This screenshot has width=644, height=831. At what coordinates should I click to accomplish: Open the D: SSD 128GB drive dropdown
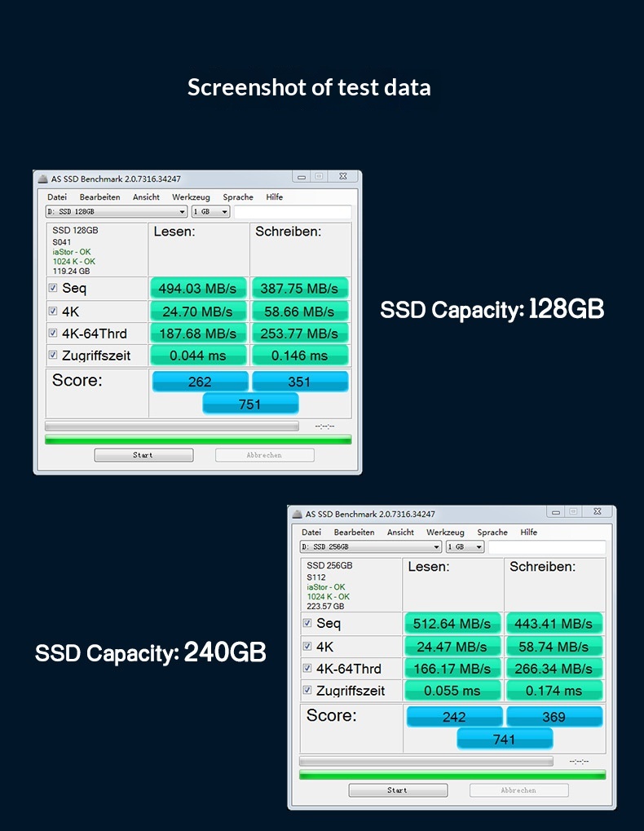pos(117,211)
